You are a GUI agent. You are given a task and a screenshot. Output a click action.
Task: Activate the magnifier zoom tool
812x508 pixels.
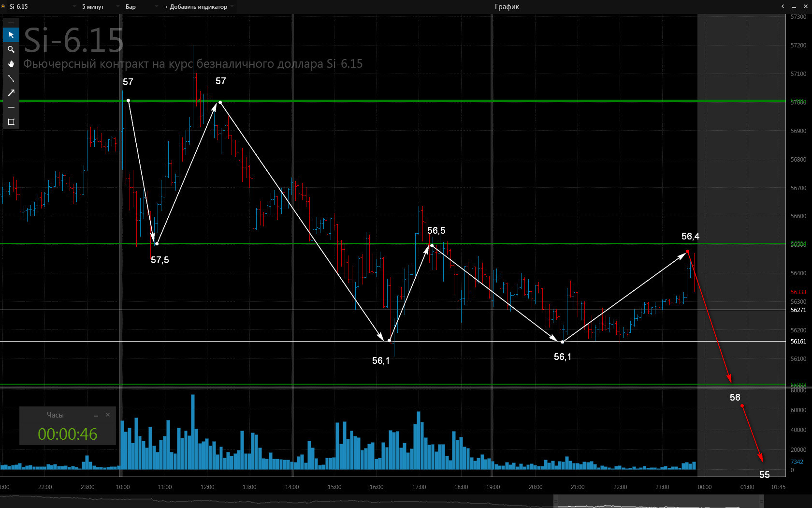pyautogui.click(x=11, y=49)
